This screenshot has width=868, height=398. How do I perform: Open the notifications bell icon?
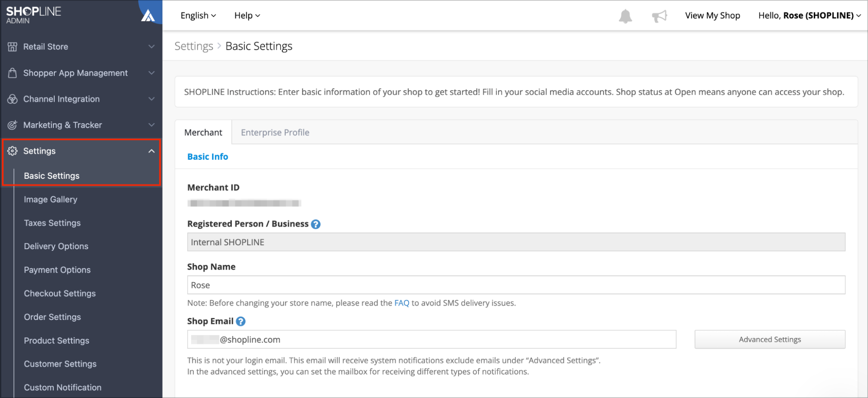pos(625,16)
